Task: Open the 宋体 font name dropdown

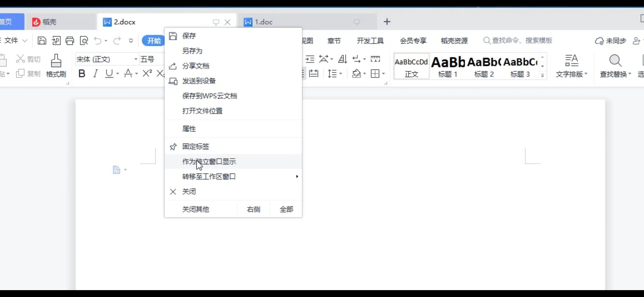Action: tap(135, 59)
